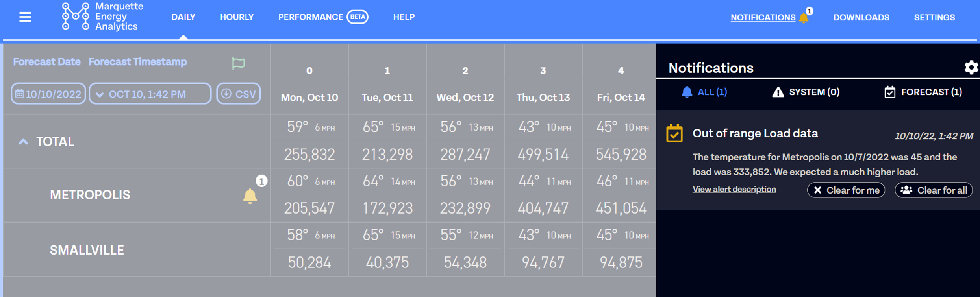Image resolution: width=980 pixels, height=297 pixels.
Task: Click the green flag icon
Action: pyautogui.click(x=238, y=63)
